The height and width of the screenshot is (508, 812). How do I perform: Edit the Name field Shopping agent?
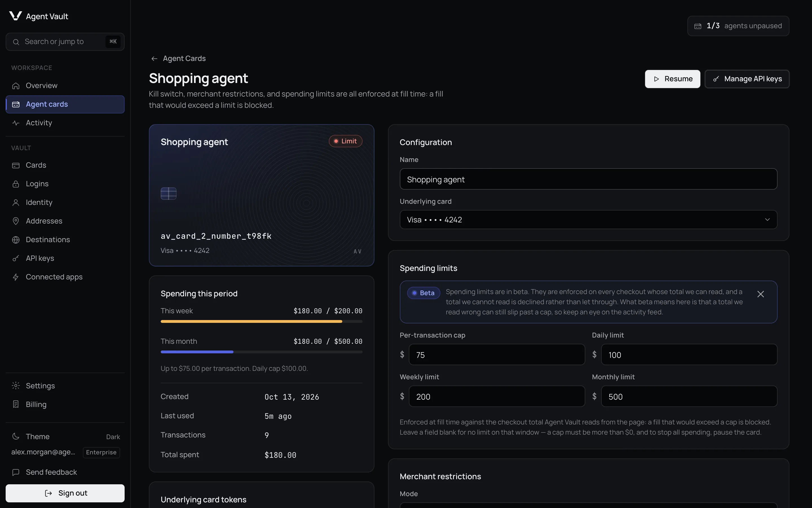pos(588,179)
